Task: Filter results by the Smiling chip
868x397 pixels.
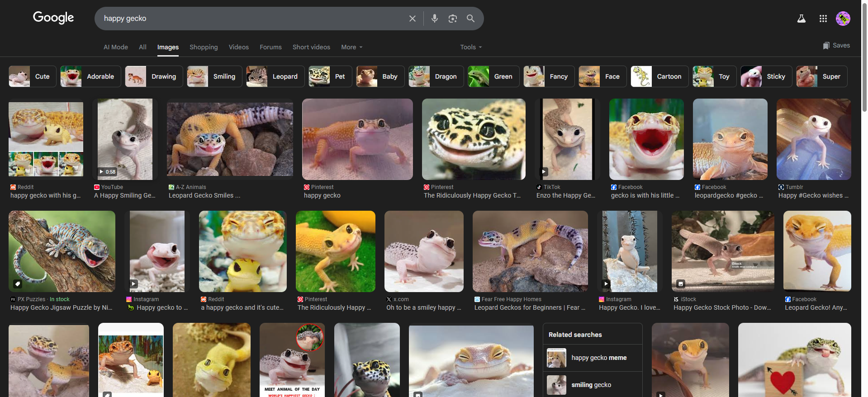Action: tap(214, 76)
